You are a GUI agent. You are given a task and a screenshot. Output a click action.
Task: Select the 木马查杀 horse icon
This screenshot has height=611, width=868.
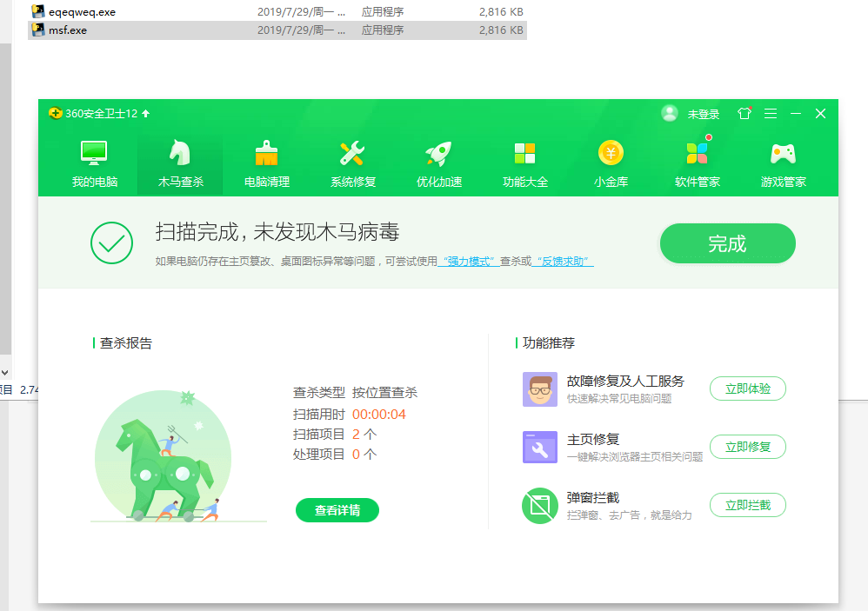(x=180, y=153)
